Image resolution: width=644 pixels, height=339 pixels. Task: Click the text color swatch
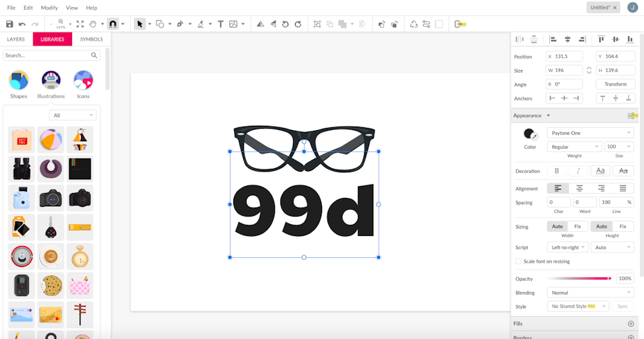[x=530, y=134]
